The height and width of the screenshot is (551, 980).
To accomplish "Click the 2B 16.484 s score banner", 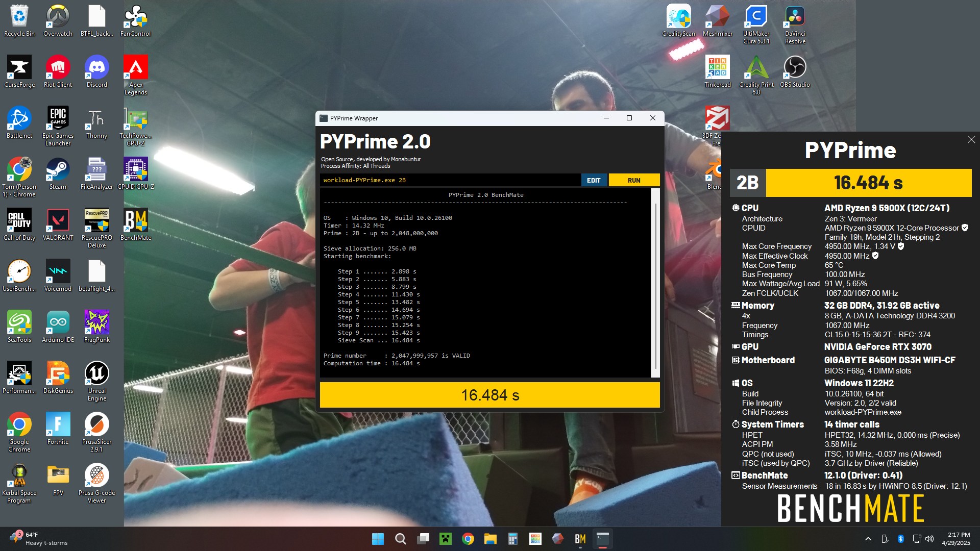I will [x=851, y=183].
